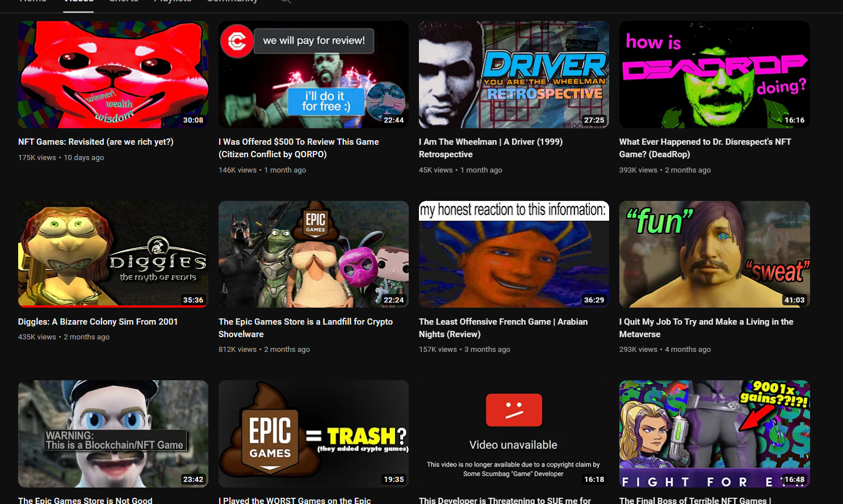Click the '393K views' text
The width and height of the screenshot is (843, 504).
pyautogui.click(x=638, y=170)
